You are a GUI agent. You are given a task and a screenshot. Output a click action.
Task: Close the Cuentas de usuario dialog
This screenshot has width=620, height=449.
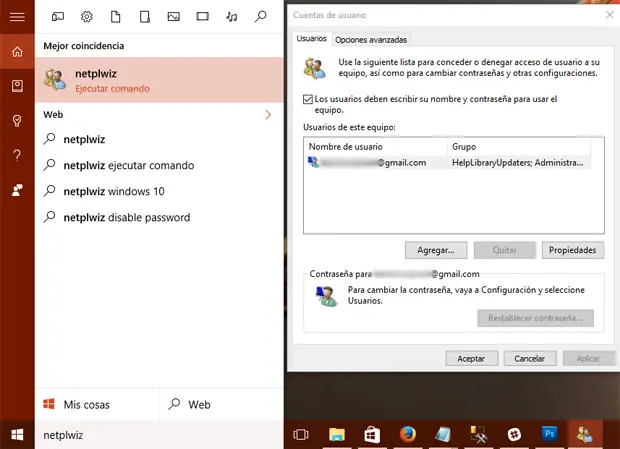click(609, 15)
